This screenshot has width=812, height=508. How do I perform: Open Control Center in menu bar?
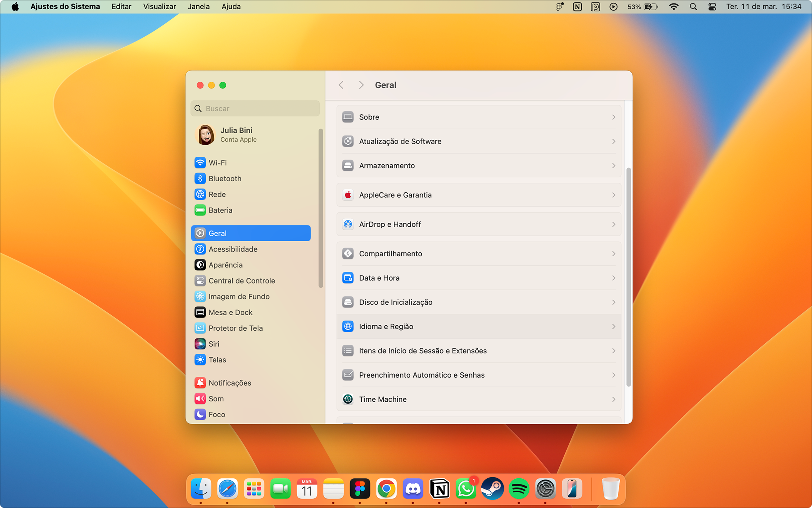[x=712, y=7]
